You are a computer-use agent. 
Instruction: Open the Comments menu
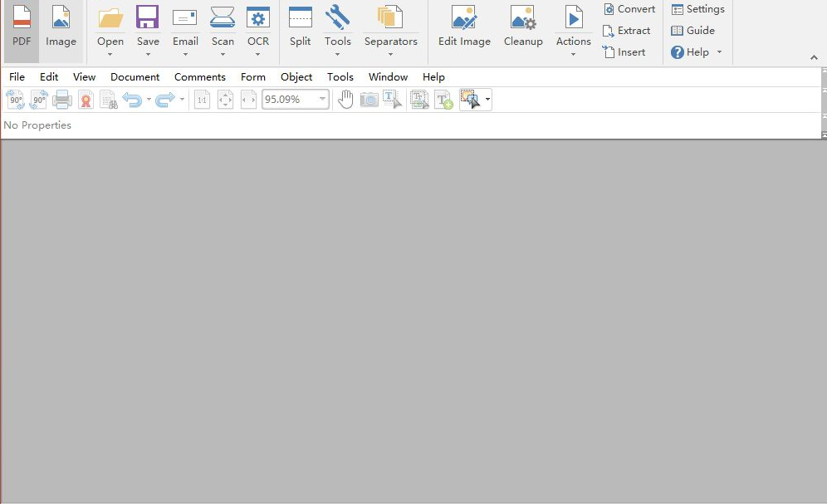click(199, 76)
